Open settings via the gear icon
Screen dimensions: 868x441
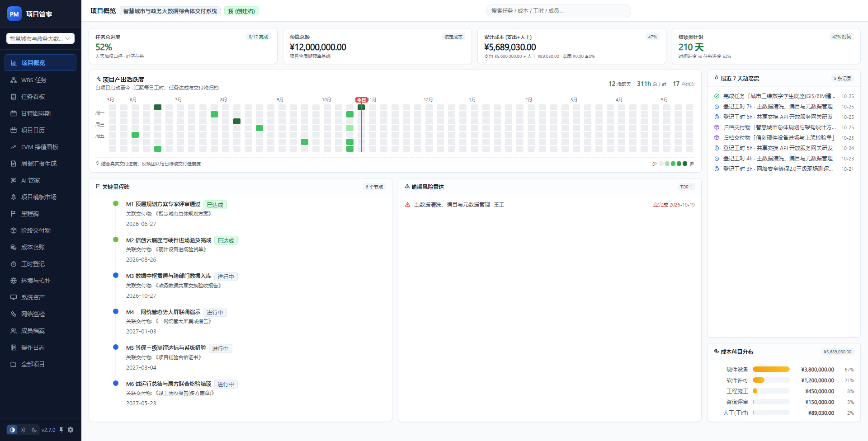click(x=71, y=430)
